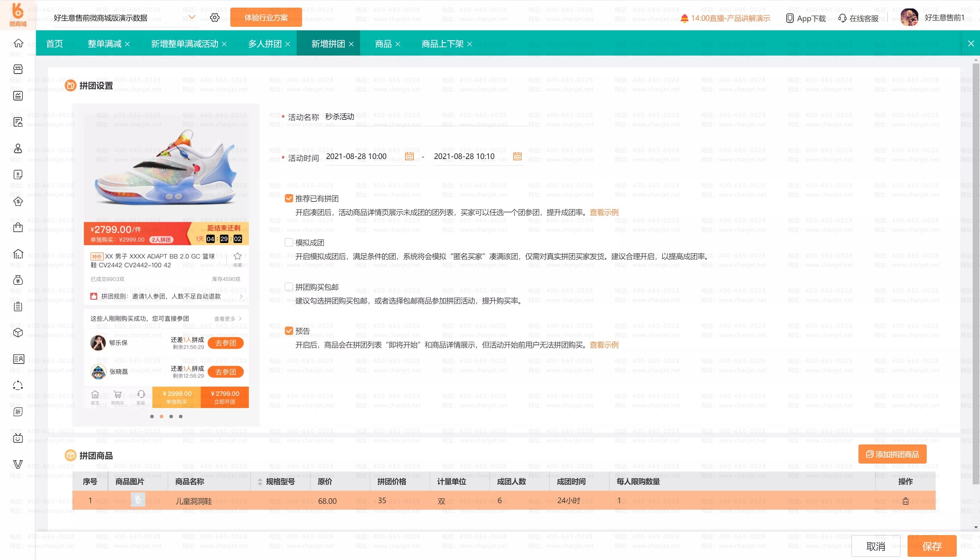Switch to the 整单满减 tab
The height and width of the screenshot is (560, 980).
pos(104,44)
